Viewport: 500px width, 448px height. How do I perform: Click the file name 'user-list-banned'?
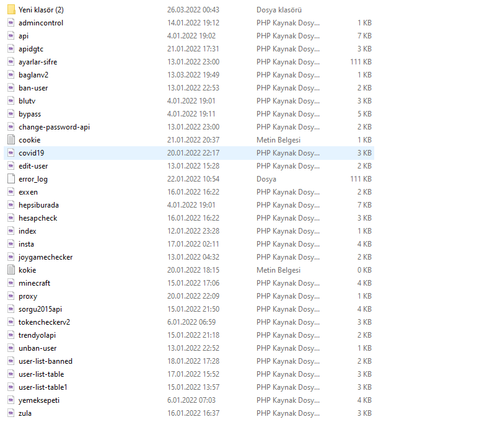(46, 361)
